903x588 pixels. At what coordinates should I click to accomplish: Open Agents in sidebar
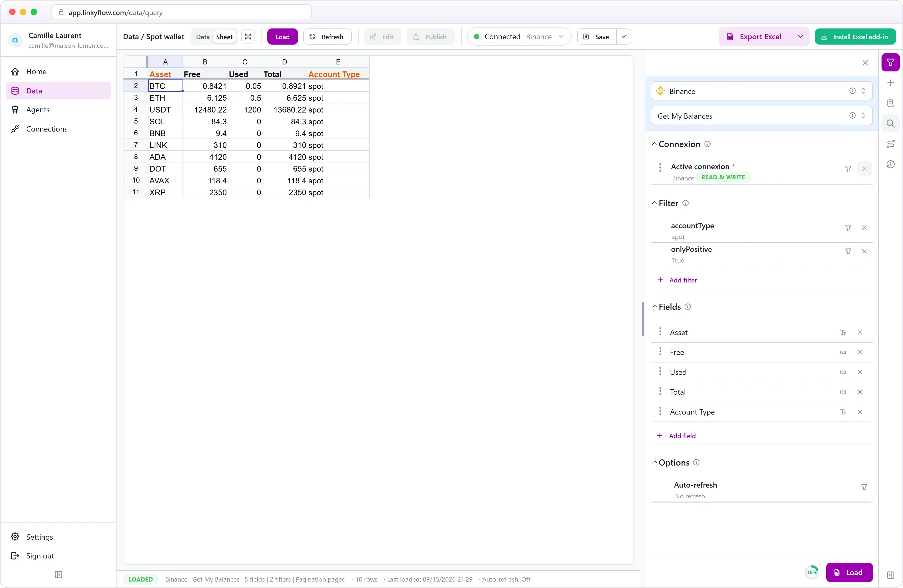pyautogui.click(x=58, y=110)
